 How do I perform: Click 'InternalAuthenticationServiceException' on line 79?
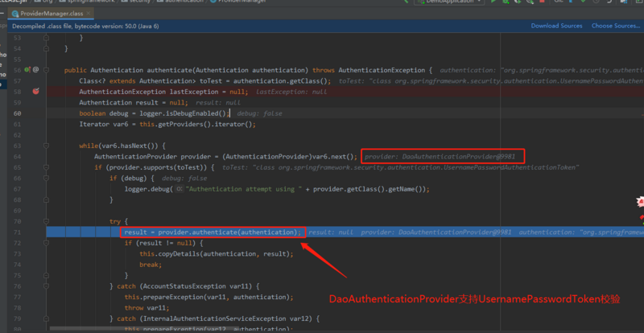[x=214, y=319]
